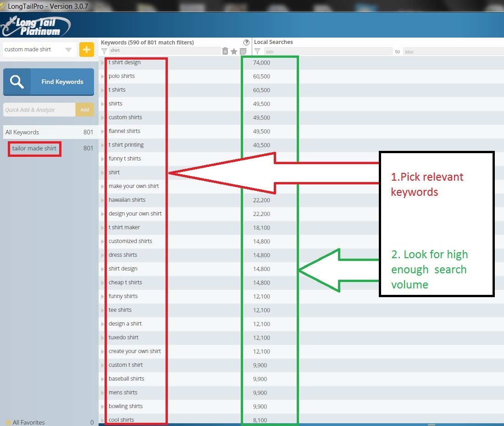Click the Keywords (590 of 801) column header

pos(147,43)
